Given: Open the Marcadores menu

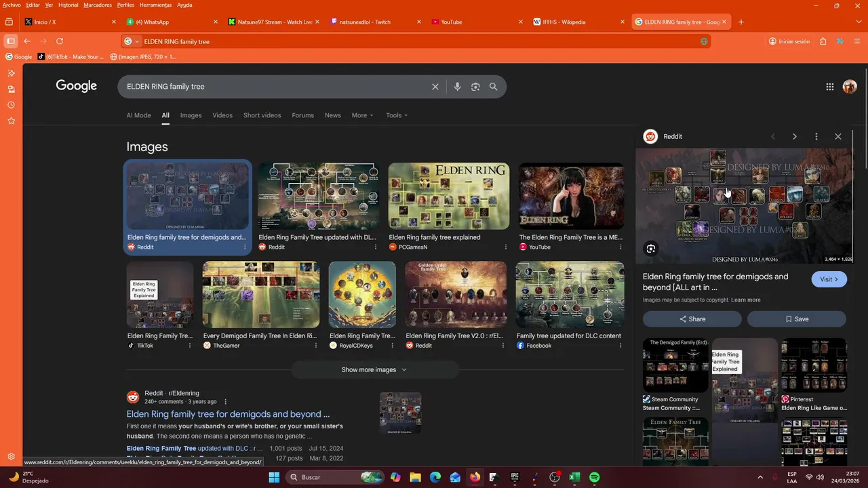Looking at the screenshot, I should [97, 5].
